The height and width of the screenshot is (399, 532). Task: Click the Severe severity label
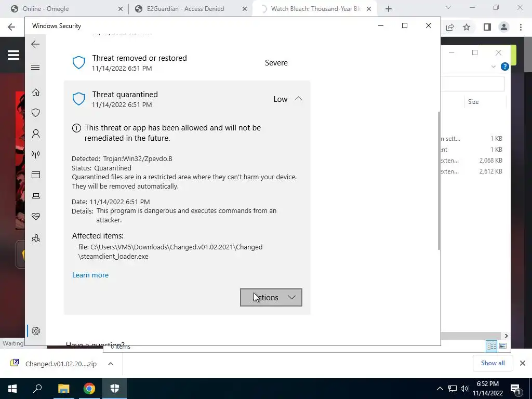click(x=276, y=63)
